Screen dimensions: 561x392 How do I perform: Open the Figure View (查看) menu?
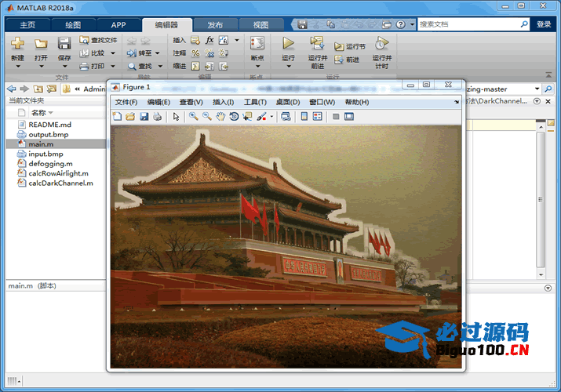click(191, 102)
